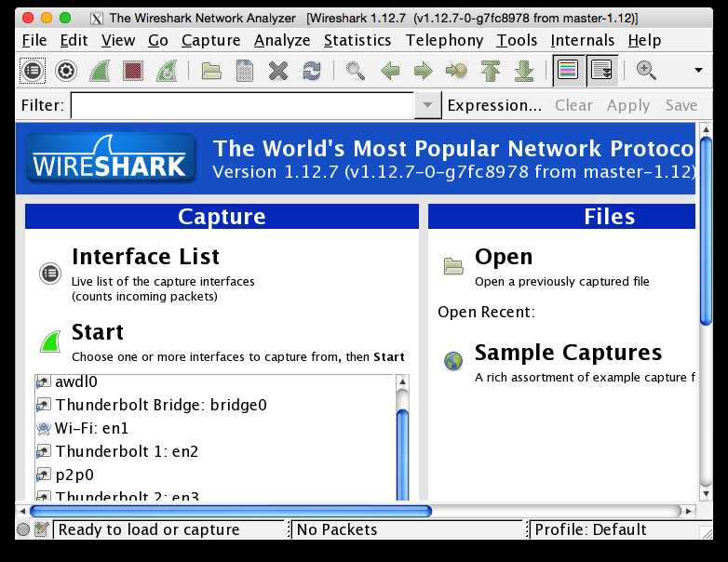Click main pane scroll-down arrow
This screenshot has height=562, width=728.
pos(706,494)
